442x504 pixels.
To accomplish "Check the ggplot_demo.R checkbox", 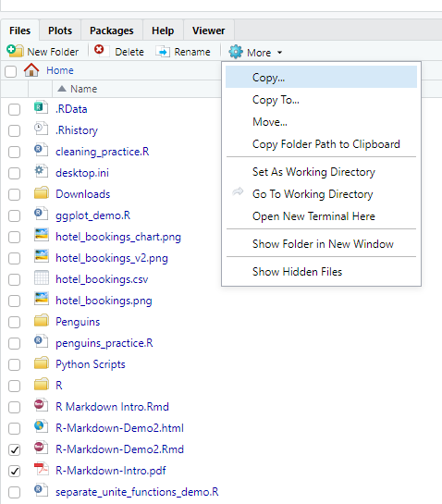I will [x=14, y=215].
